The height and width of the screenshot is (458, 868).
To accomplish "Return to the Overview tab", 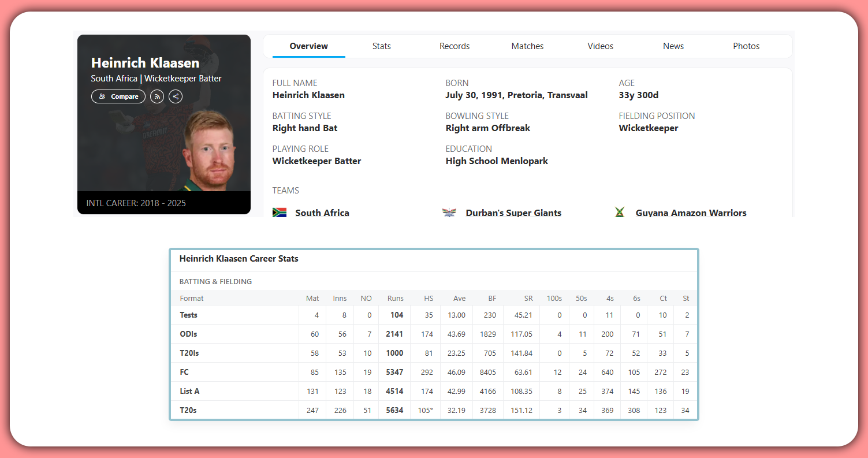I will pyautogui.click(x=308, y=46).
